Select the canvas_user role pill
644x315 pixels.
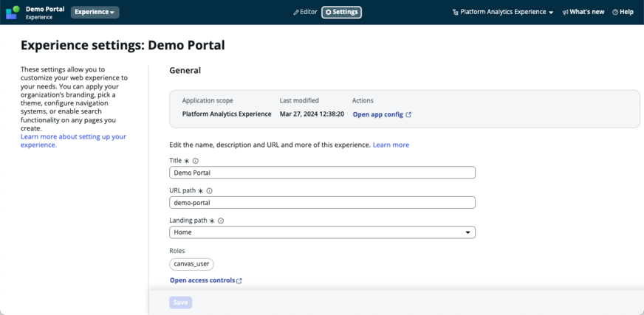pos(191,264)
